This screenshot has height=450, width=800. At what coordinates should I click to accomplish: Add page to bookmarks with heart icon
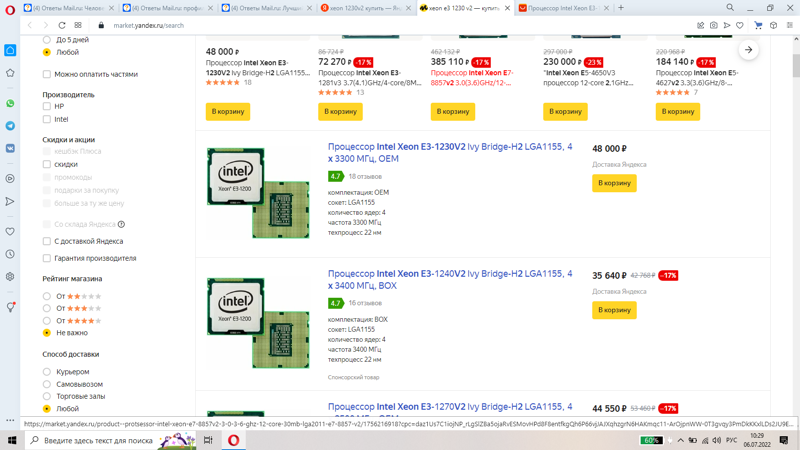click(740, 25)
